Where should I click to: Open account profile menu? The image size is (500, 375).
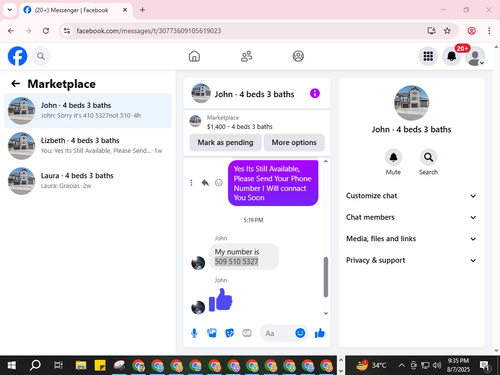475,56
